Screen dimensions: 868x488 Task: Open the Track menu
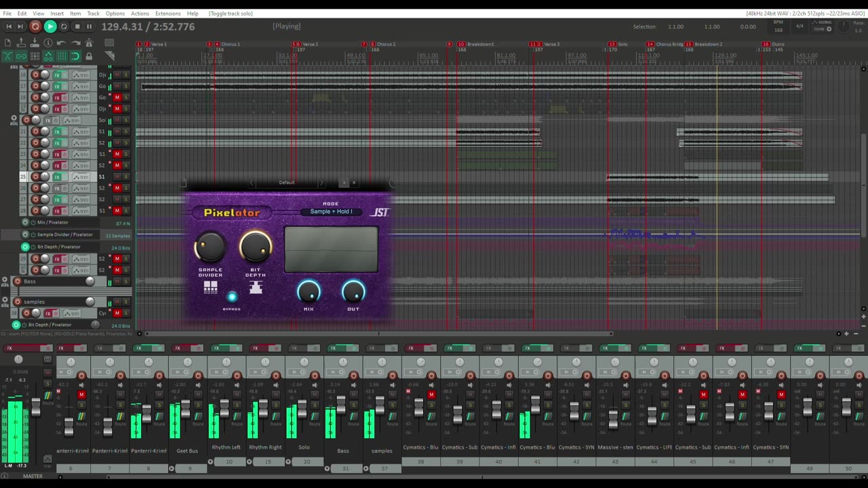coord(94,14)
